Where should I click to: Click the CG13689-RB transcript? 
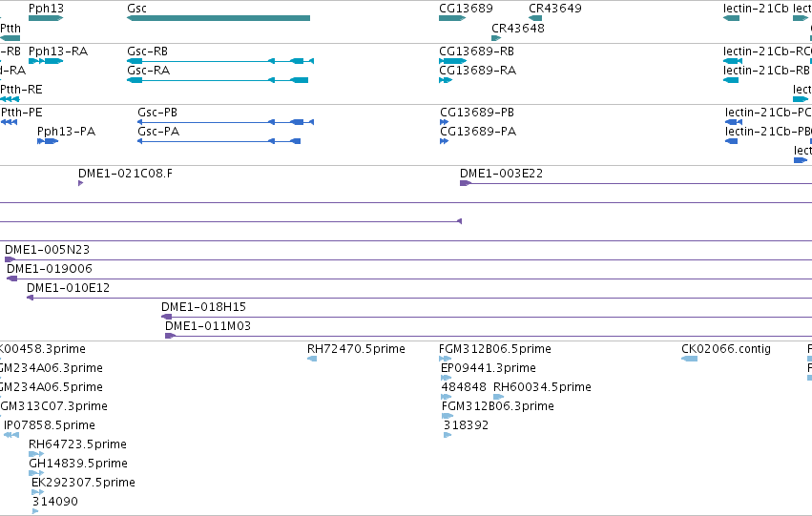click(452, 61)
